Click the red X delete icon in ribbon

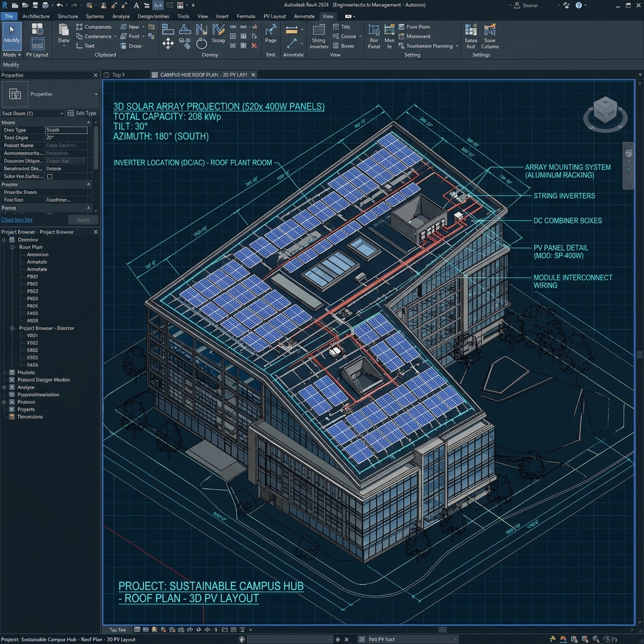tap(254, 45)
